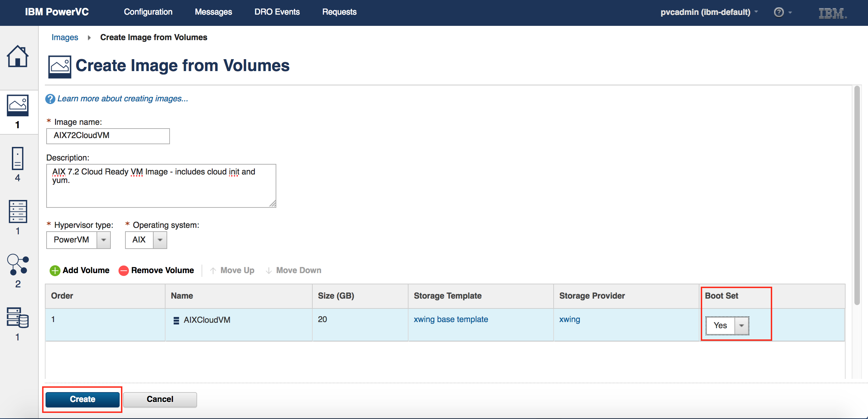Click the Image name input field
868x419 pixels.
coord(108,136)
